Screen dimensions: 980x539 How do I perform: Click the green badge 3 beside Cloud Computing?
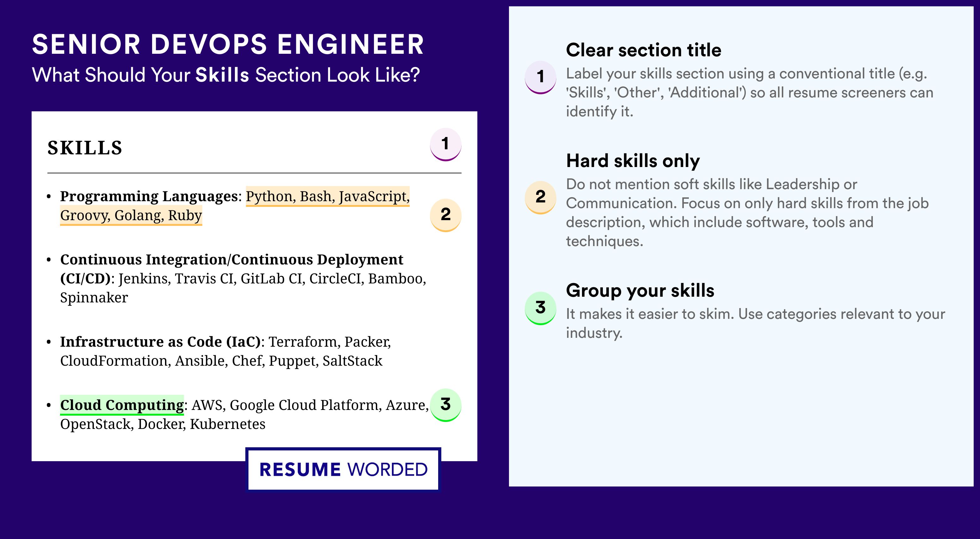click(445, 405)
